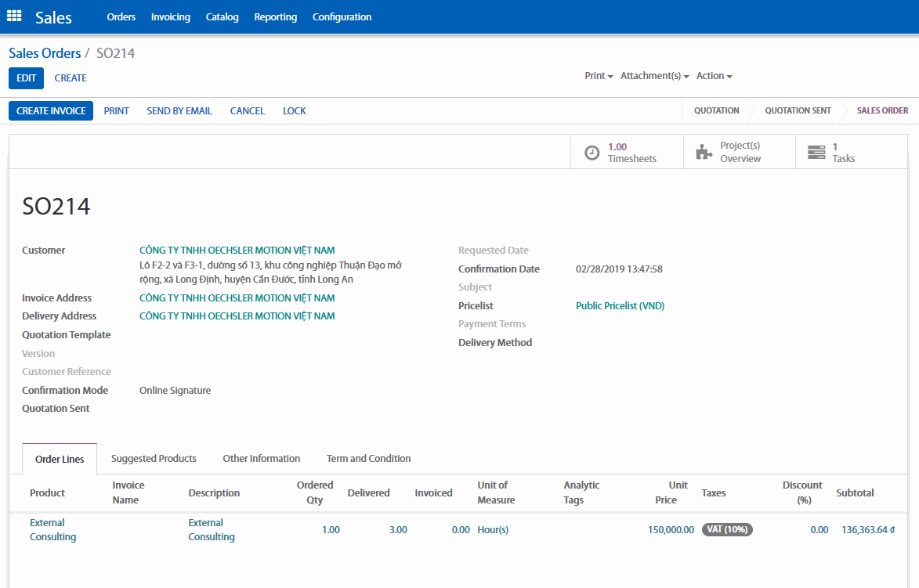Image resolution: width=919 pixels, height=588 pixels.
Task: Click the Edit button
Action: (26, 78)
